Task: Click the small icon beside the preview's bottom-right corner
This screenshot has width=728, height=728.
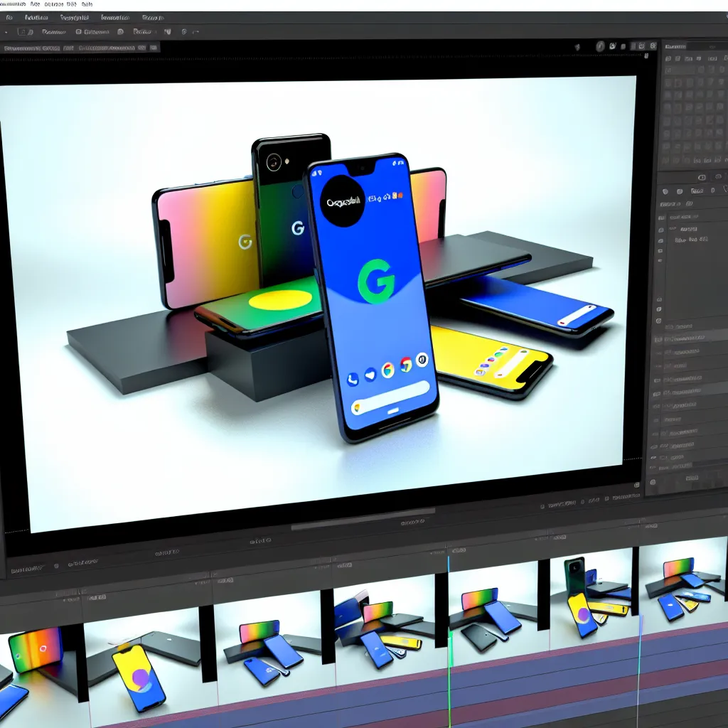Action: point(636,485)
